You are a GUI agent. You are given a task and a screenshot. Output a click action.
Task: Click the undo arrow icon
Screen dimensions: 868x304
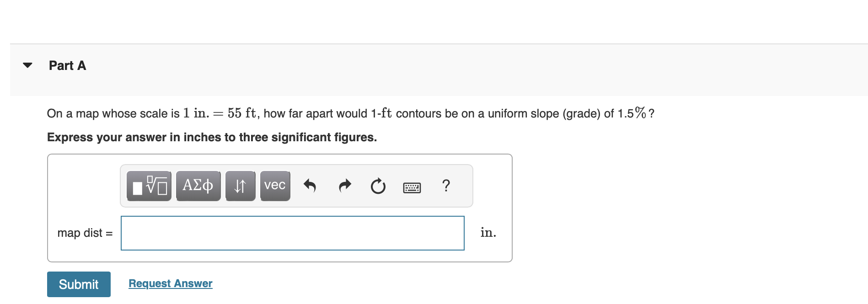pyautogui.click(x=310, y=186)
